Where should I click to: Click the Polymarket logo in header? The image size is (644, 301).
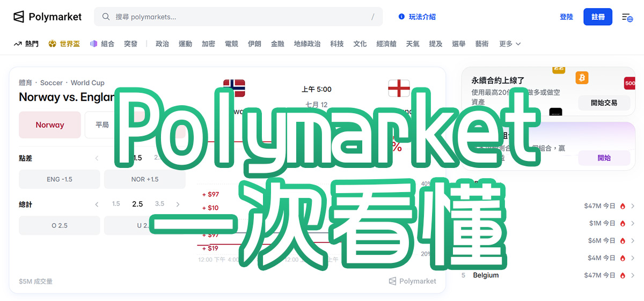coord(47,17)
